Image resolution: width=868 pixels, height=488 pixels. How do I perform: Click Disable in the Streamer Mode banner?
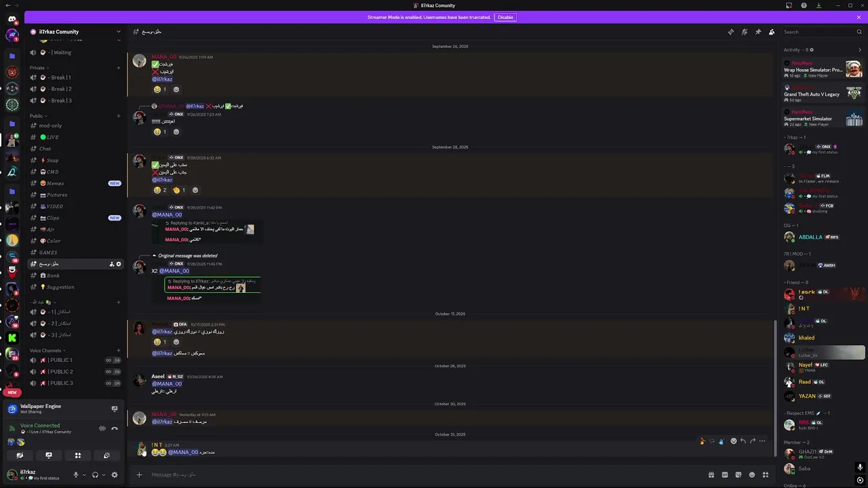pyautogui.click(x=505, y=17)
